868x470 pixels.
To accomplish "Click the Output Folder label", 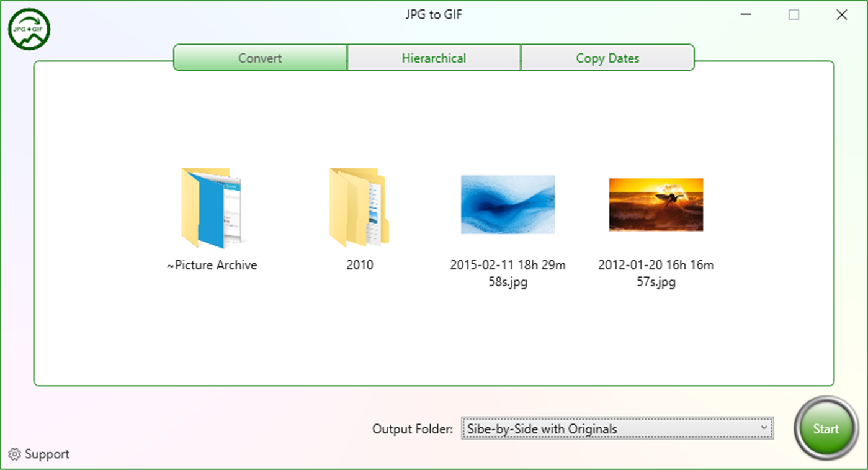I will 412,428.
